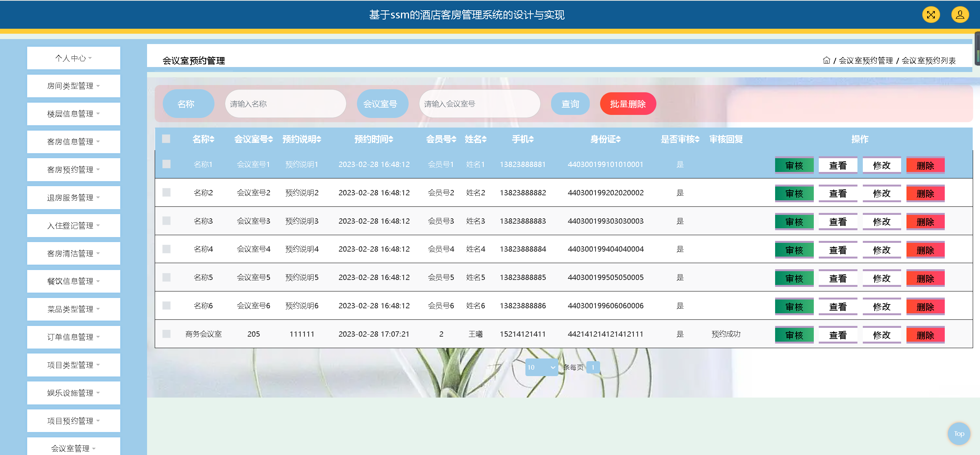Open the 餐饮信息管理 menu item
The image size is (980, 455).
(x=74, y=281)
